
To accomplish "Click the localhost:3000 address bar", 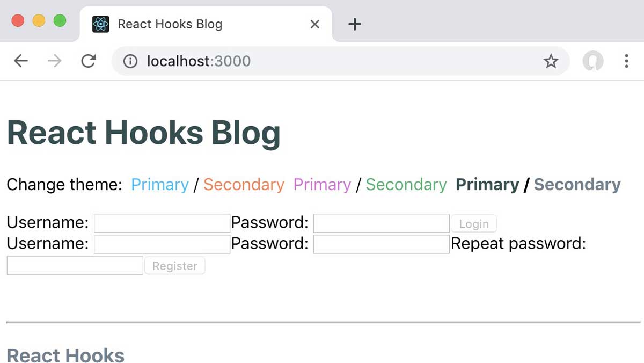I will (x=340, y=61).
